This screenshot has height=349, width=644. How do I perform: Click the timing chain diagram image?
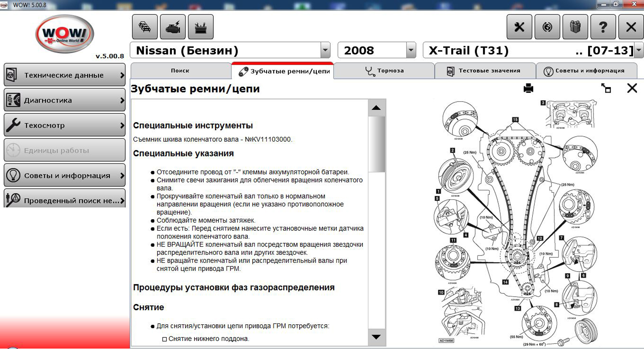tap(516, 222)
